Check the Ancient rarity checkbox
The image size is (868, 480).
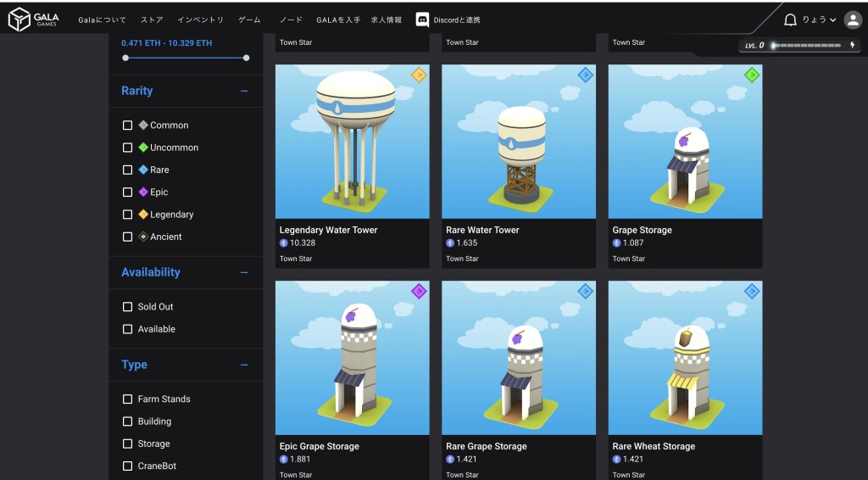pyautogui.click(x=127, y=237)
